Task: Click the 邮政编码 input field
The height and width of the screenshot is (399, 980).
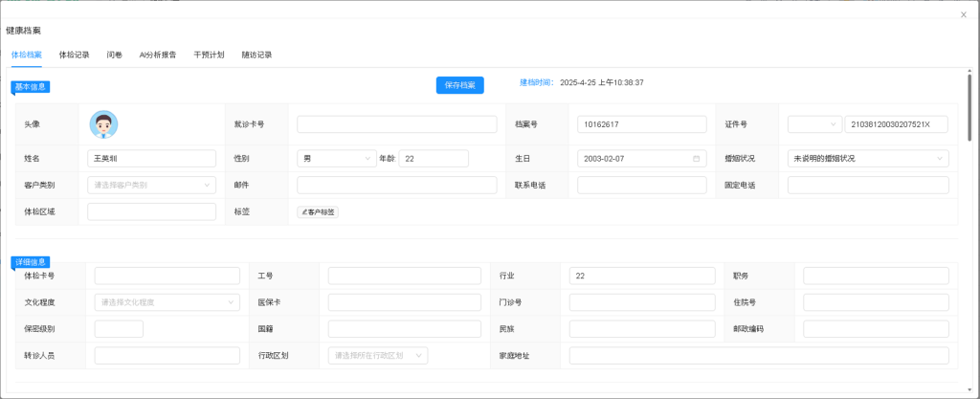Action: click(876, 329)
